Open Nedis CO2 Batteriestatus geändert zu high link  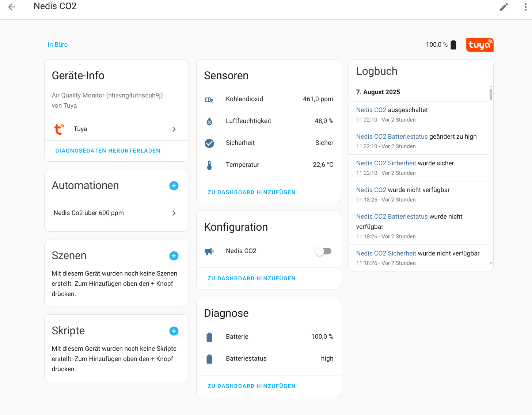(x=392, y=137)
